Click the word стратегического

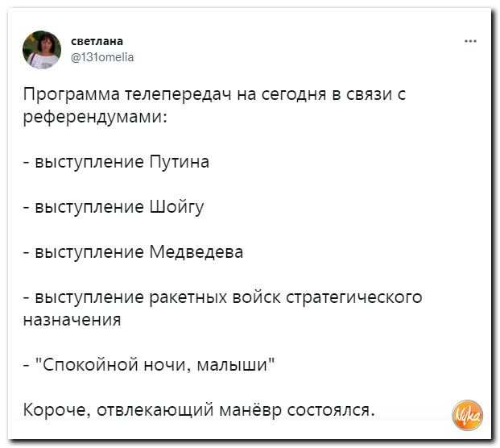click(x=354, y=297)
